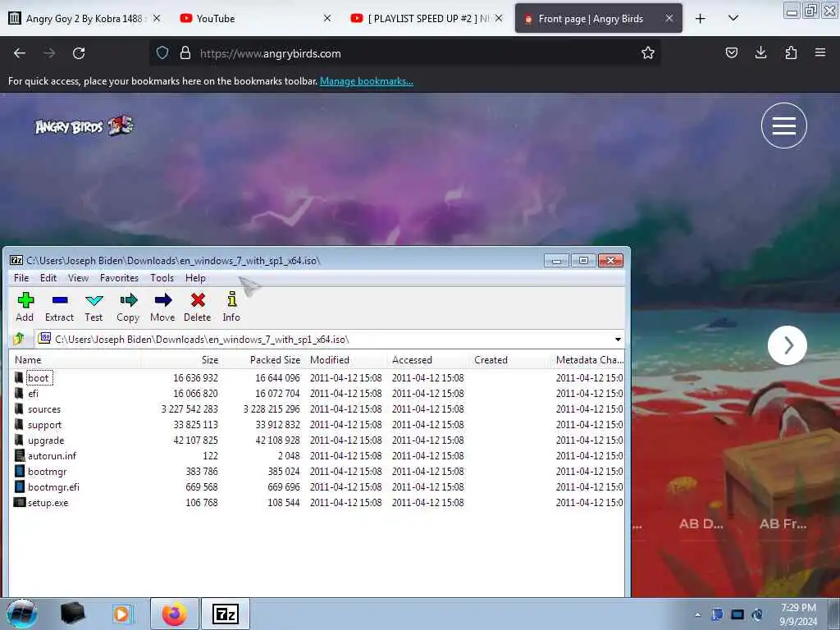The height and width of the screenshot is (630, 840).
Task: Click the size value 3 227 542 283
Action: coord(189,409)
